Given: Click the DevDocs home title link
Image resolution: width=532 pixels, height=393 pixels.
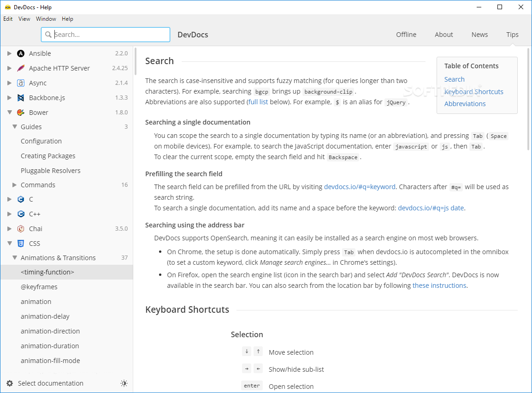Looking at the screenshot, I should point(193,35).
